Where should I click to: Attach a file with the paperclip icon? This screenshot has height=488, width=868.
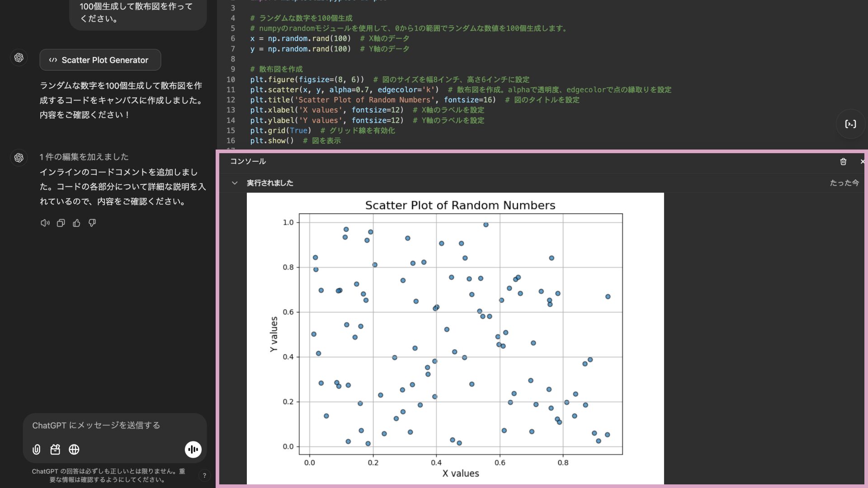point(37,449)
